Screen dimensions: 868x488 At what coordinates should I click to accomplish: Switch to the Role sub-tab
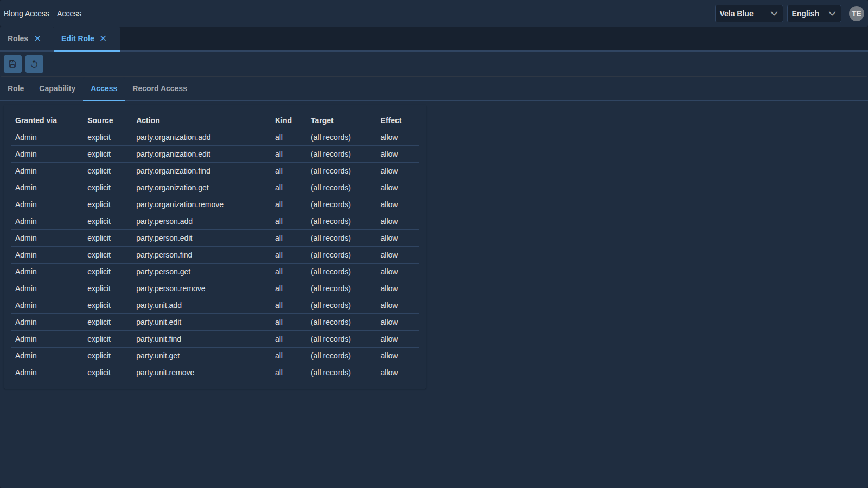pos(16,88)
